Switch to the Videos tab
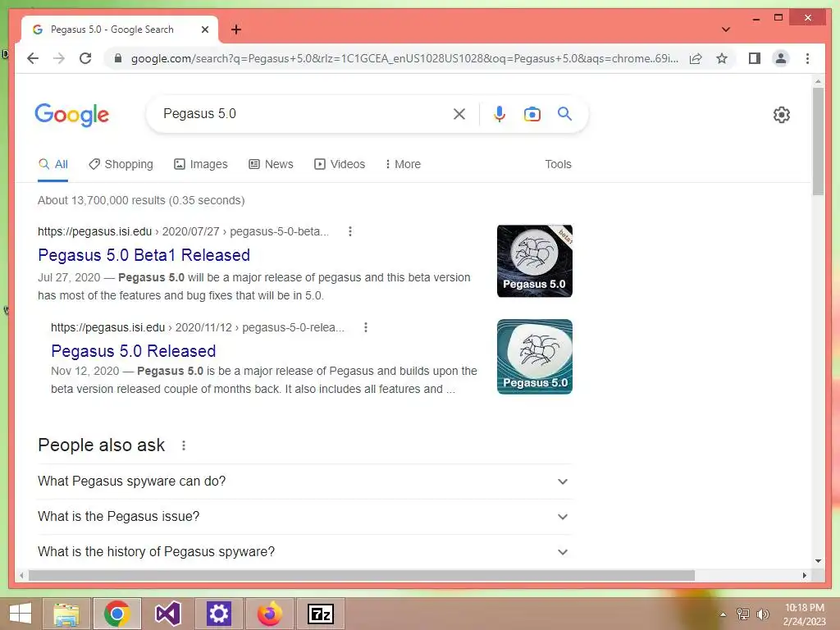 (x=340, y=164)
